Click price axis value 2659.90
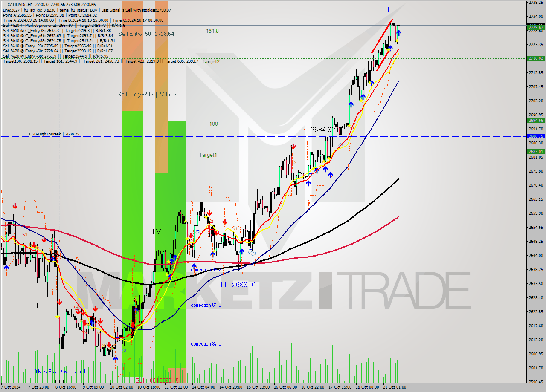546x392 pixels. tap(536, 213)
